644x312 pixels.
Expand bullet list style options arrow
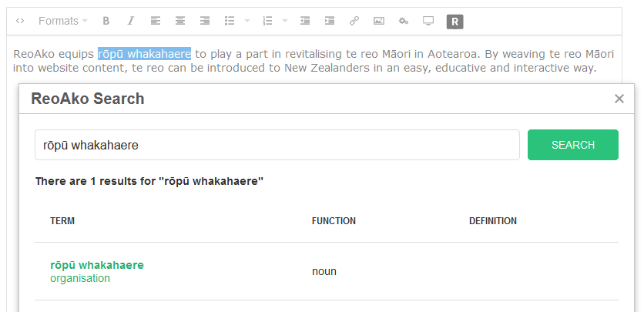point(247,21)
